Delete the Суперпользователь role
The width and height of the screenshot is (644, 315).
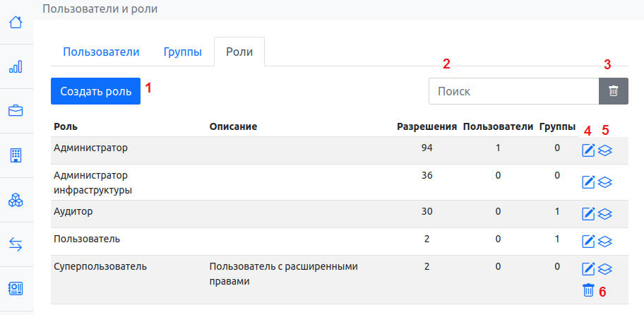(x=588, y=290)
